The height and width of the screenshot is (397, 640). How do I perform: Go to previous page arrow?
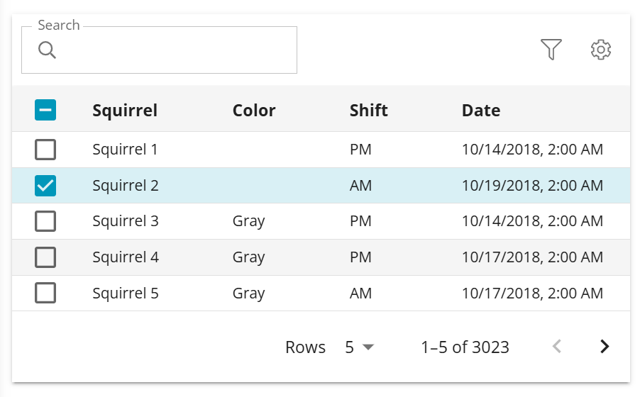tap(557, 346)
